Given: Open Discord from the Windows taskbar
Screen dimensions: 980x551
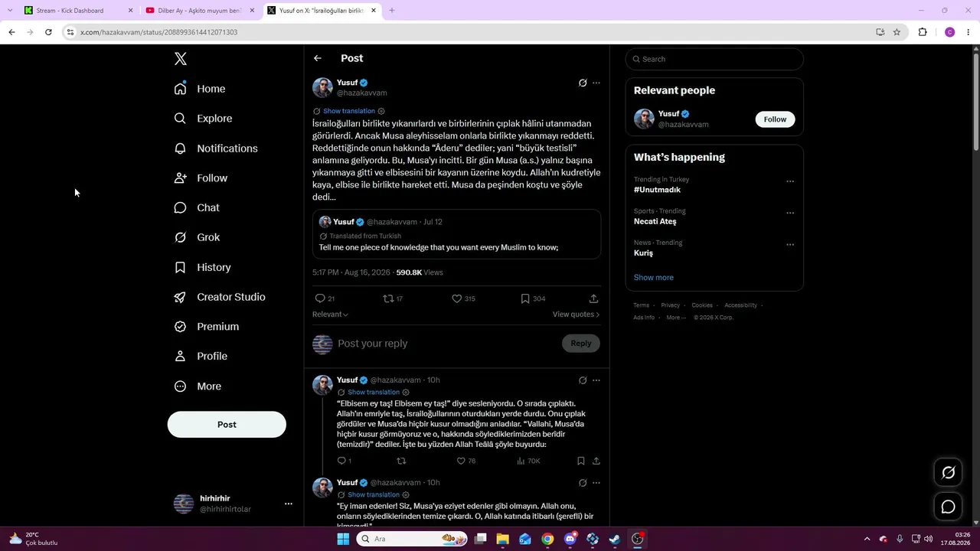Looking at the screenshot, I should click(570, 539).
